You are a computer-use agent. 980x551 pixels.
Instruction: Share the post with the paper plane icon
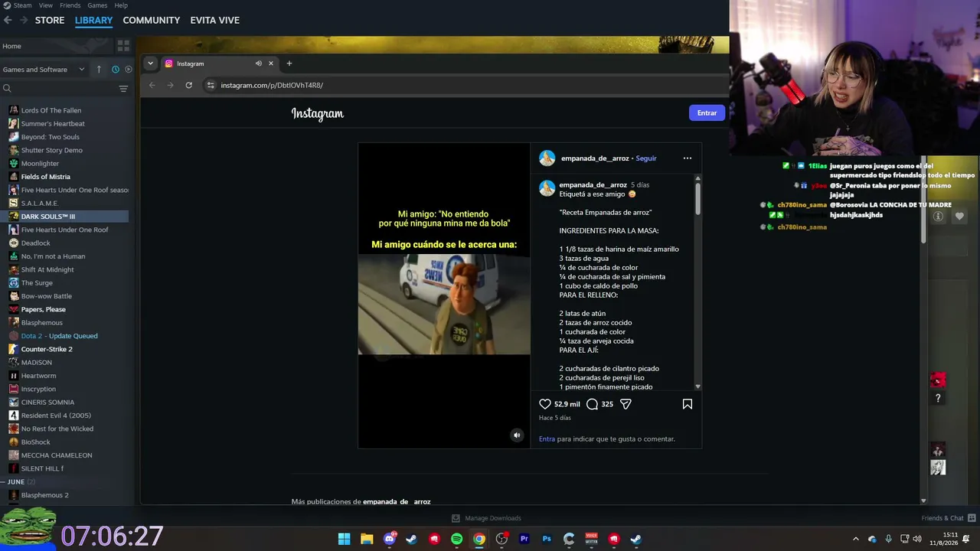point(626,404)
